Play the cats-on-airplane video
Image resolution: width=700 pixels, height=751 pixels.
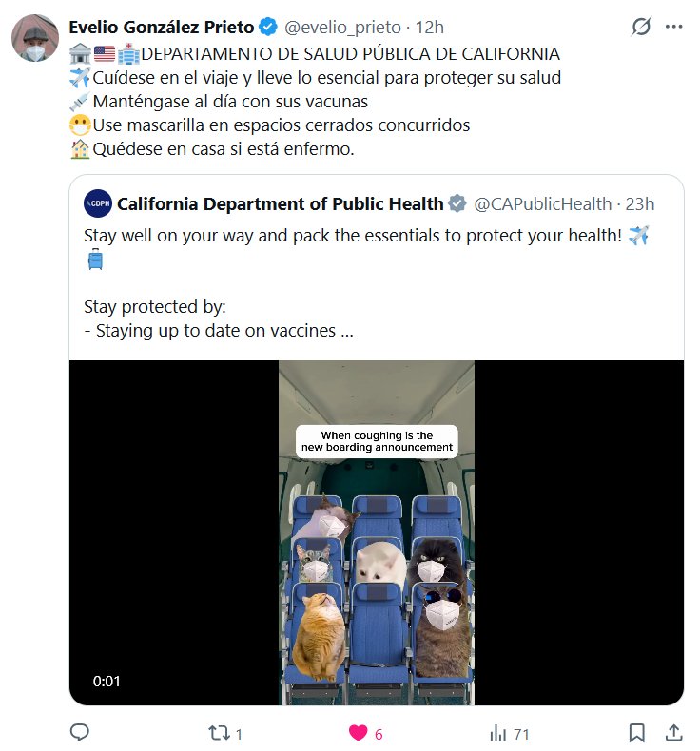[377, 532]
